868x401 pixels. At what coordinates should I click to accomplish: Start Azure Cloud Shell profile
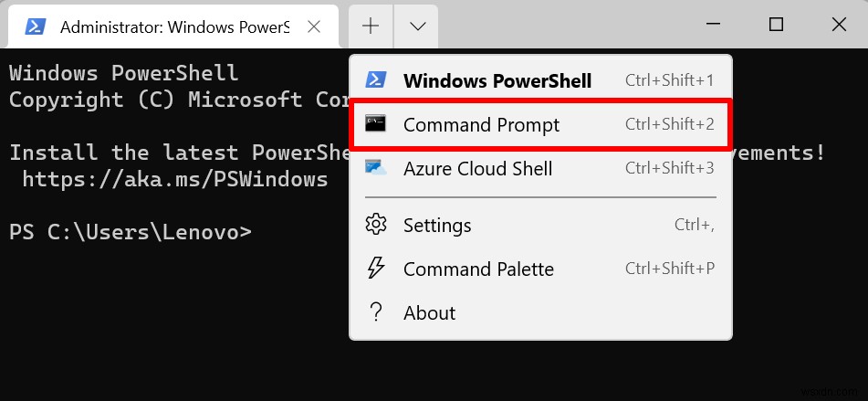coord(490,168)
